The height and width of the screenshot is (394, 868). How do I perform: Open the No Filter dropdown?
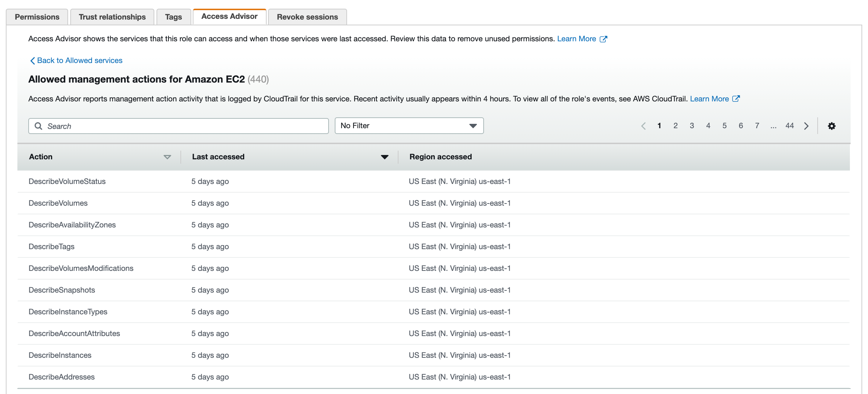[x=409, y=126]
